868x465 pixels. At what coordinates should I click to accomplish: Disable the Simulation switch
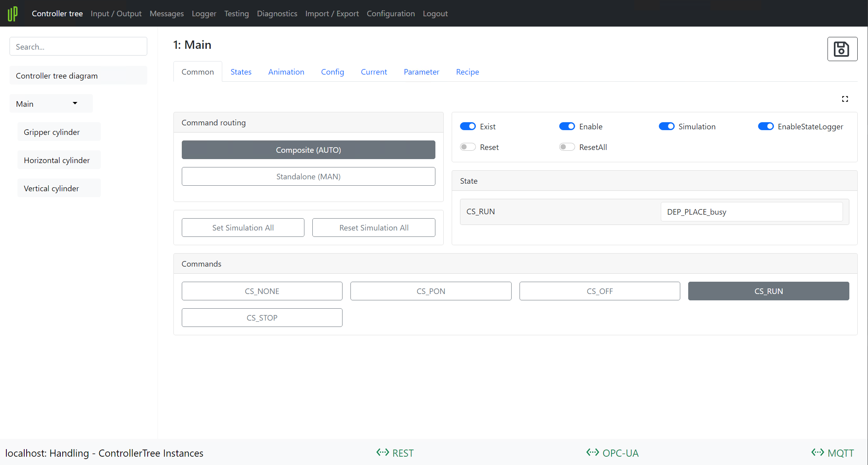(666, 127)
